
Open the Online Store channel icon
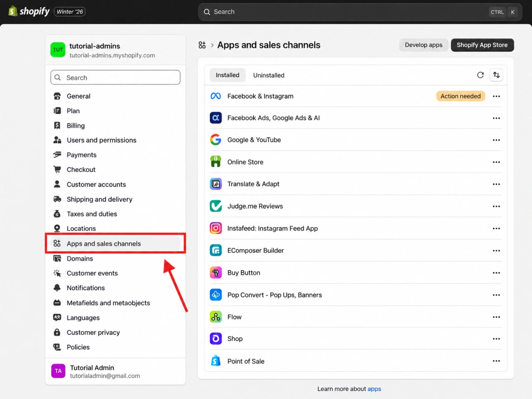click(x=215, y=162)
